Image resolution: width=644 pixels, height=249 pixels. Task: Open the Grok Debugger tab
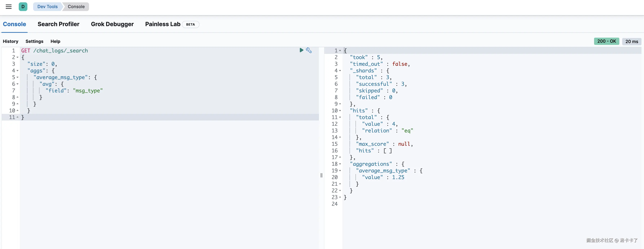click(112, 24)
